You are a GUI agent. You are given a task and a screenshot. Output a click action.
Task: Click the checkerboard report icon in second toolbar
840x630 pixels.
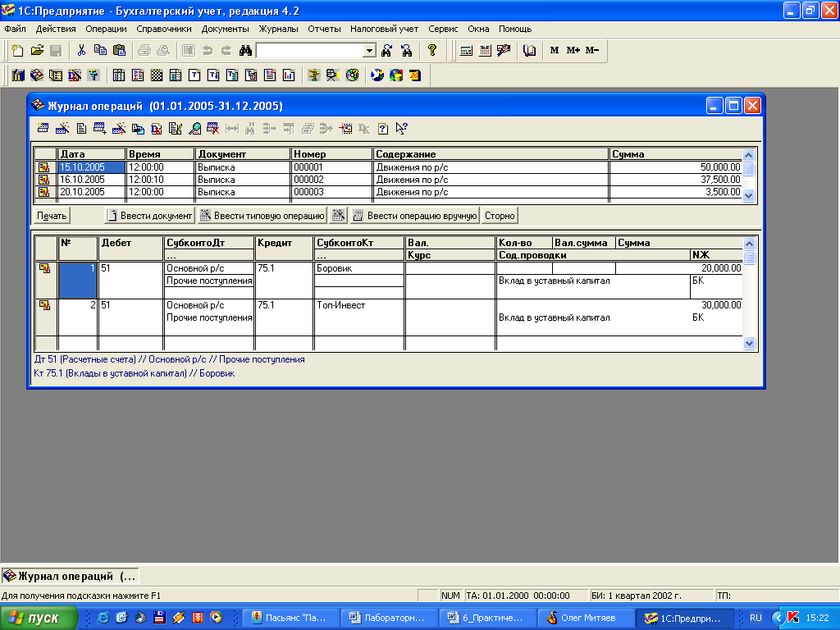tap(157, 75)
